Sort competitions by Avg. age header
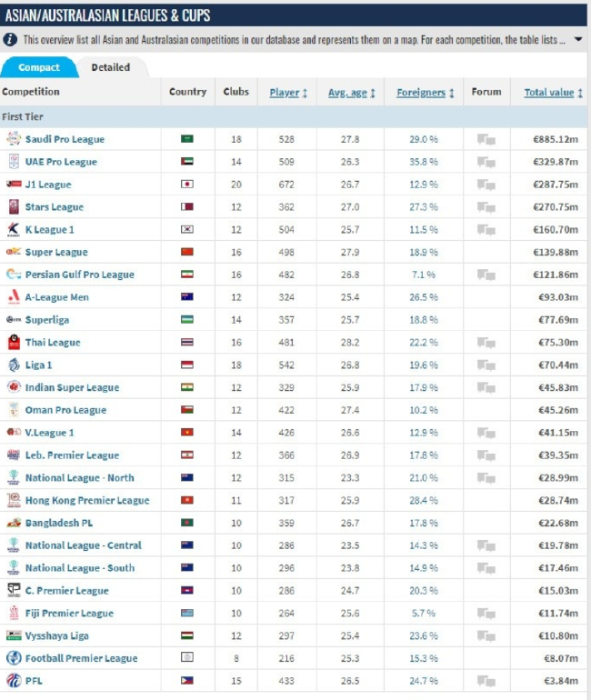Screen dimensions: 591x700 [351, 93]
